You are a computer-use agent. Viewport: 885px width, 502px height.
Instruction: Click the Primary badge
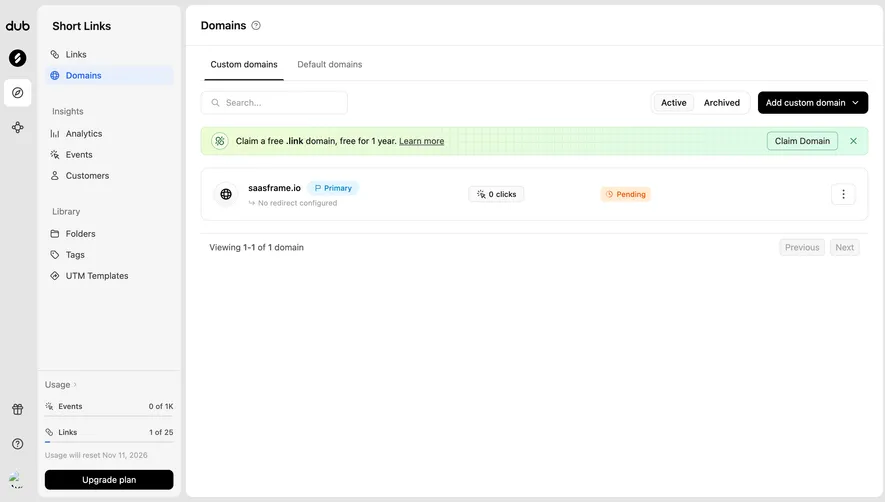tap(333, 188)
